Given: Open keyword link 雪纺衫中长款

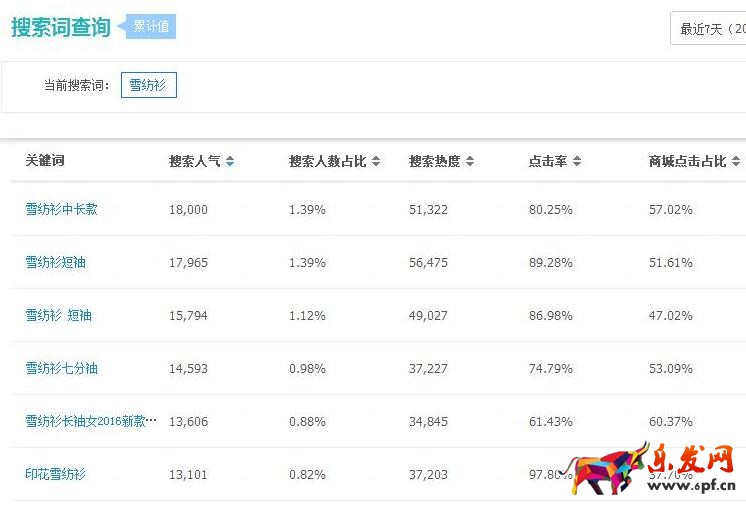Looking at the screenshot, I should [61, 210].
